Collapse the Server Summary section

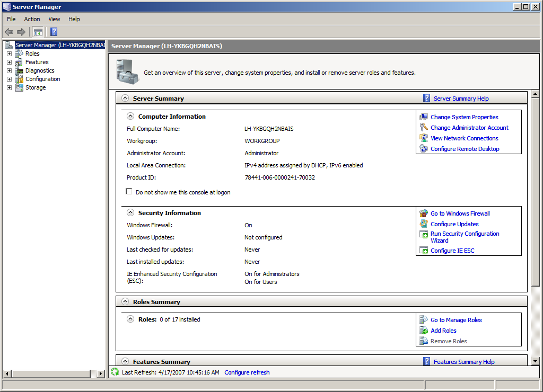tap(125, 98)
